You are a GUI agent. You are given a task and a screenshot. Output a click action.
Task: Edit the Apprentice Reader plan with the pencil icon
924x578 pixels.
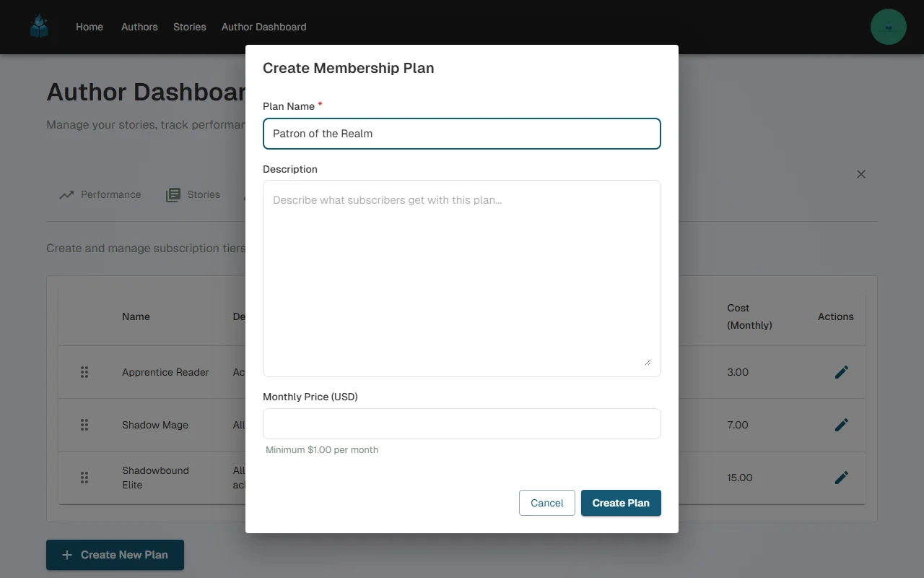tap(841, 372)
